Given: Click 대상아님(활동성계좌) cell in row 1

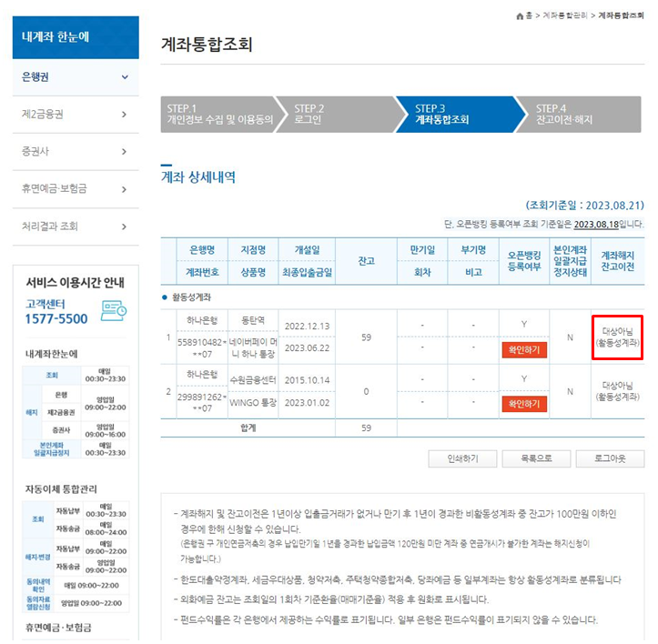Looking at the screenshot, I should tap(617, 337).
